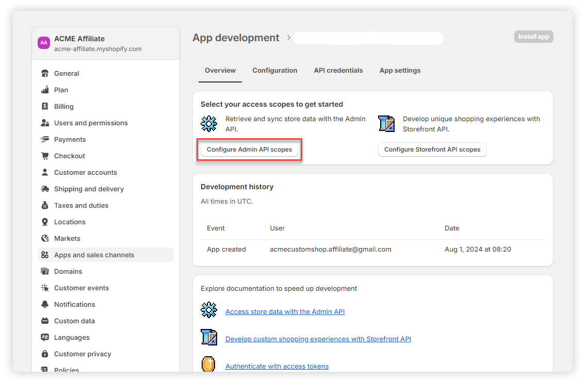
Task: Click Configure Storefront API scopes button
Action: [432, 150]
